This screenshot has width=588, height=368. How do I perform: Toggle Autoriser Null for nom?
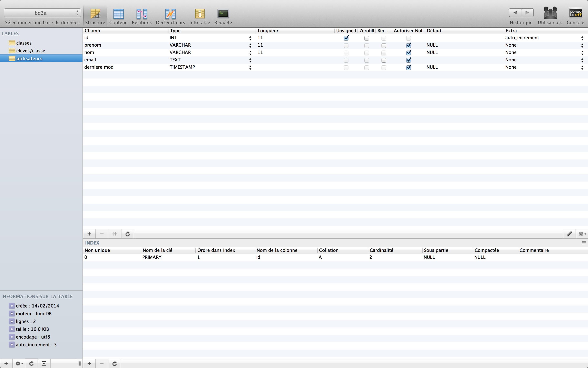click(x=409, y=53)
